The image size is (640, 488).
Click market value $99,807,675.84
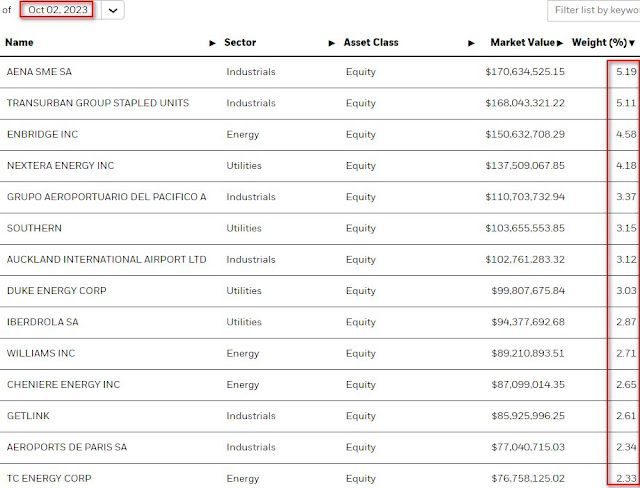click(528, 291)
